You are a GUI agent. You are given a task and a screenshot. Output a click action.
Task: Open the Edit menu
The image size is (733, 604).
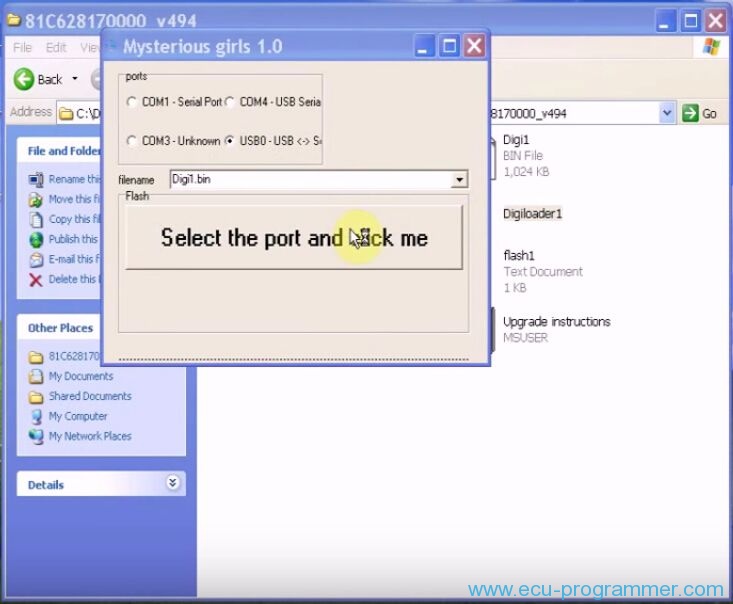(x=56, y=48)
